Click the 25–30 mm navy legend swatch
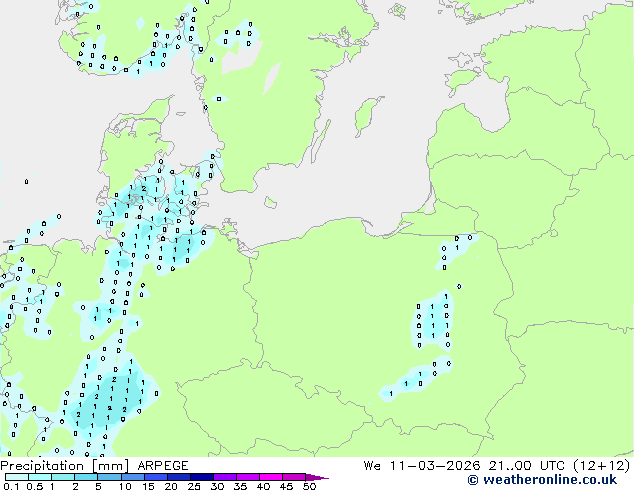The width and height of the screenshot is (634, 490). pyautogui.click(x=201, y=477)
